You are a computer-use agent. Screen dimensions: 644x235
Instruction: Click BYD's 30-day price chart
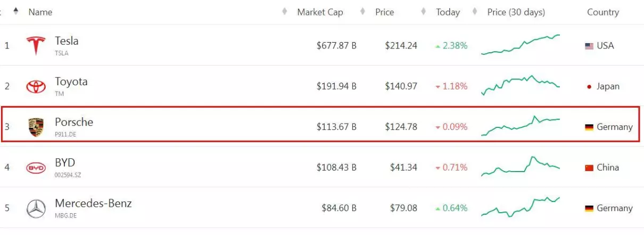point(521,166)
